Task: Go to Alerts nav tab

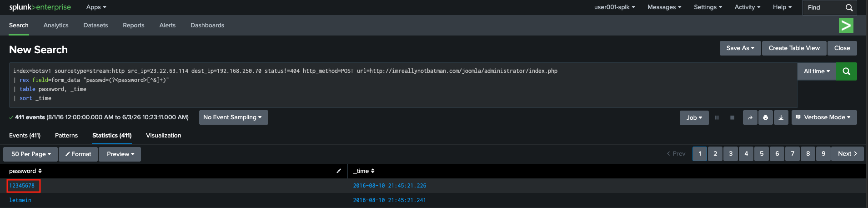Action: tap(167, 25)
